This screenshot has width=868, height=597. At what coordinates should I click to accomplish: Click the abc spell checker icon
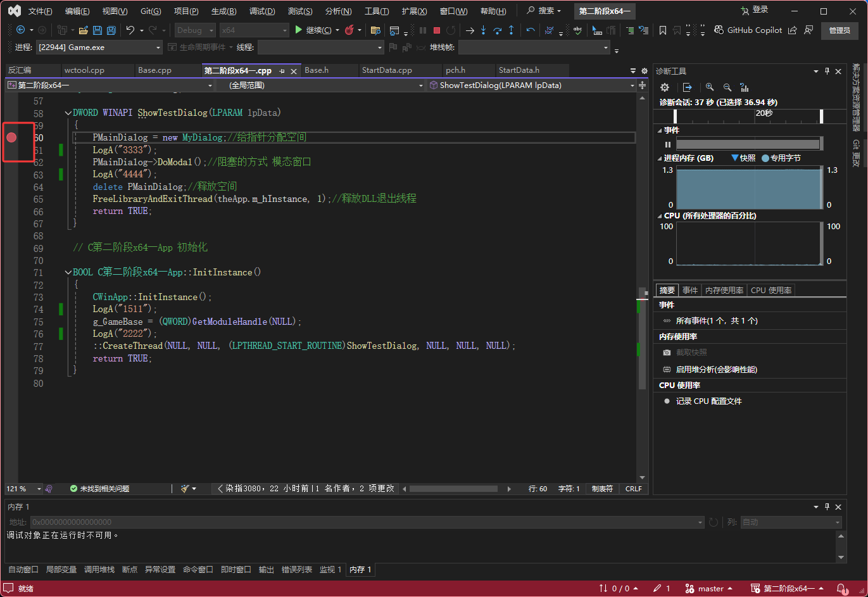(x=577, y=30)
